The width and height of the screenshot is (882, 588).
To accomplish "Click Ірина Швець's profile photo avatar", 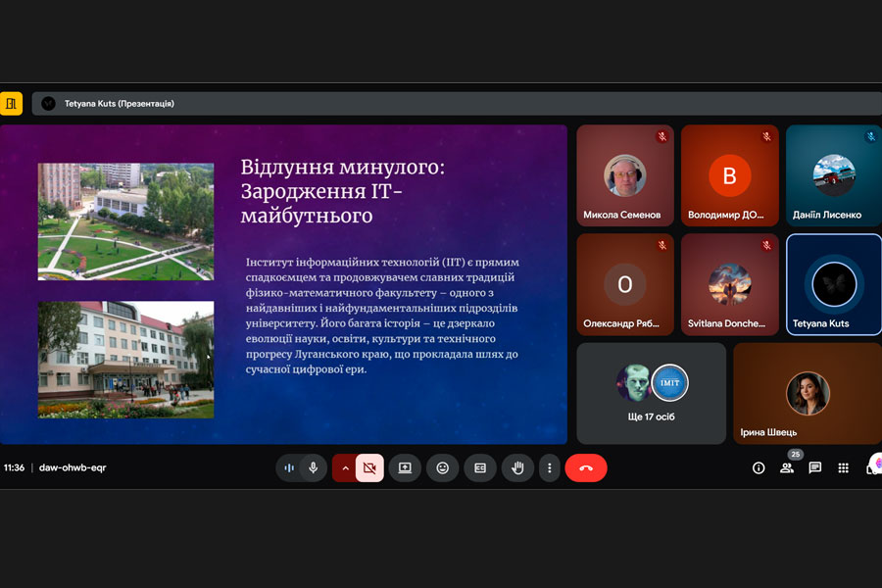I will tap(808, 393).
